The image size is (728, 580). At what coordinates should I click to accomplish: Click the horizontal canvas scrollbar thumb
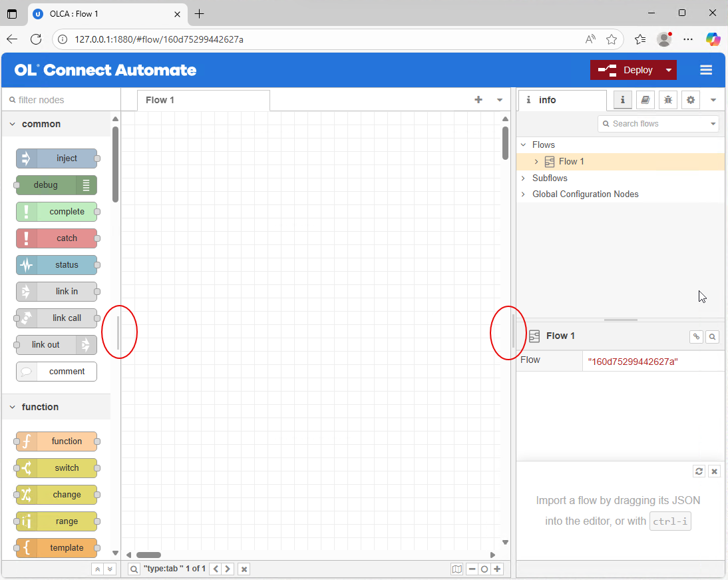point(148,555)
